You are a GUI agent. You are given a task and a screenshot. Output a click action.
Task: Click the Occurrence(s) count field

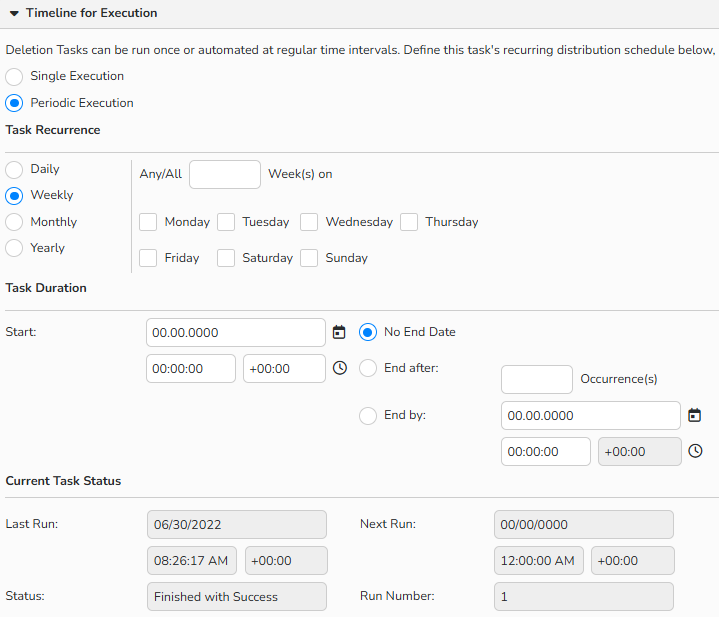[x=537, y=380]
